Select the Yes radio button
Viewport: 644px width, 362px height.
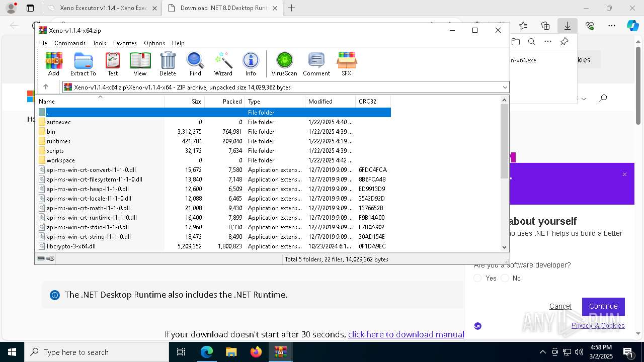click(x=478, y=278)
